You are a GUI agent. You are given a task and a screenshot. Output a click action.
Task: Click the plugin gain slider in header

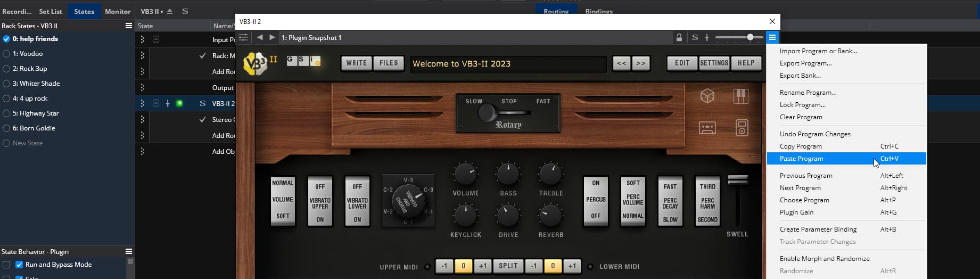[738, 37]
